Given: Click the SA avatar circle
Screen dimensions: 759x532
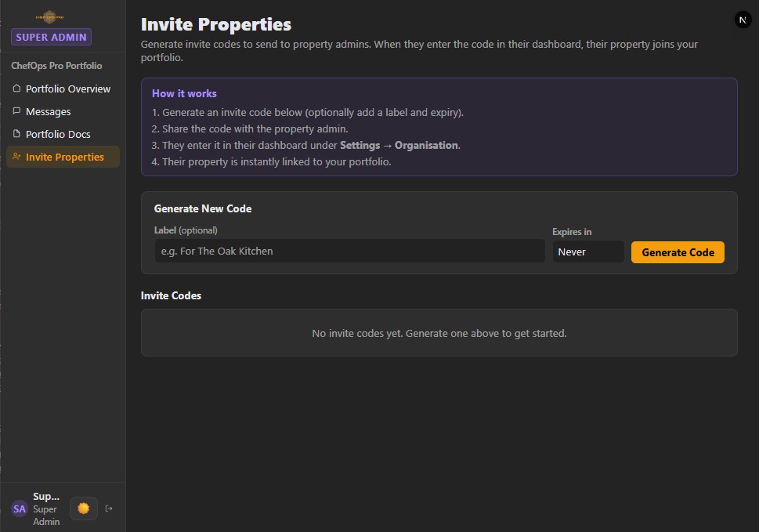Looking at the screenshot, I should [x=20, y=508].
